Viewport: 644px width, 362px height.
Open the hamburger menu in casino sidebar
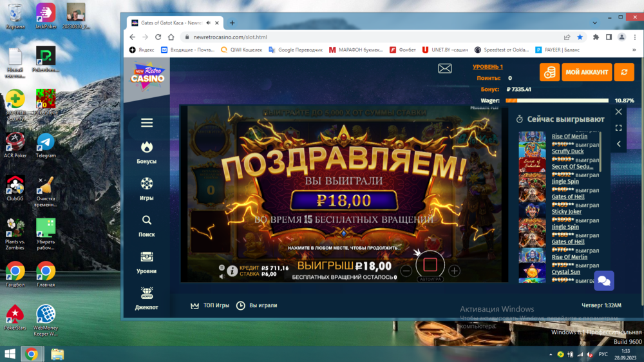147,123
